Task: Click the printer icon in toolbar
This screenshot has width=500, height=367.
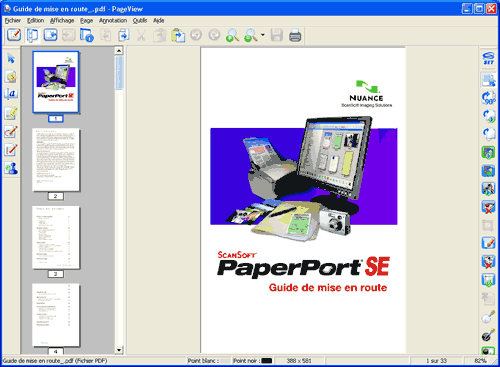Action: [x=295, y=35]
